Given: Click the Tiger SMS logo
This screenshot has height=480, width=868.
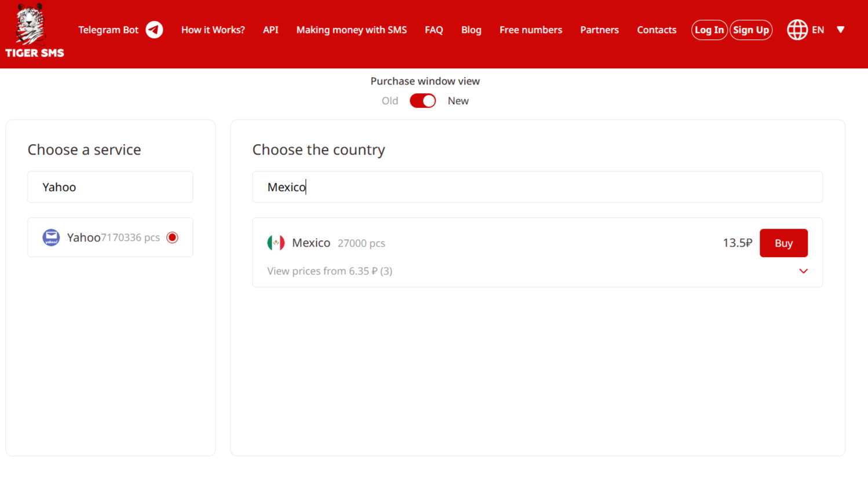Looking at the screenshot, I should tap(35, 31).
